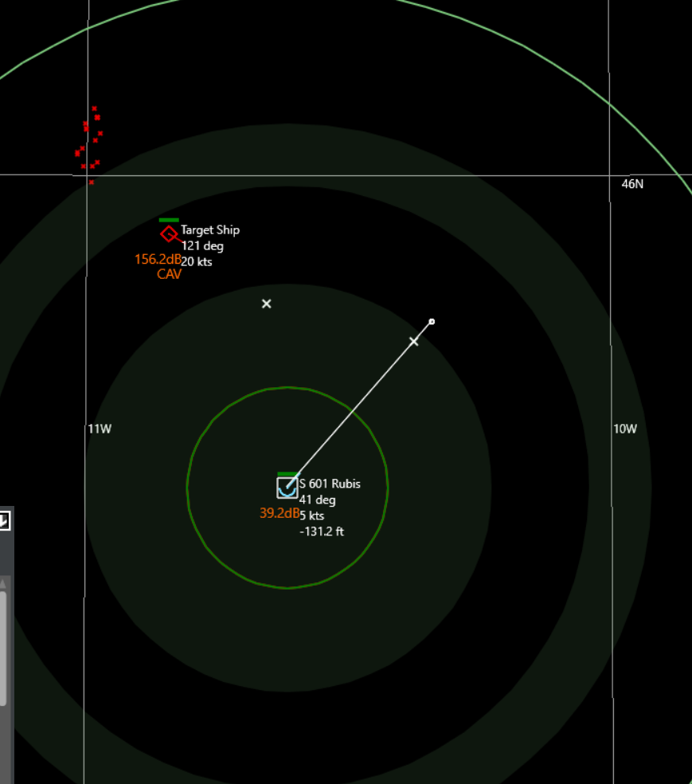This screenshot has height=784, width=692.
Task: Select the red Target Ship contact diamond
Action: [168, 233]
